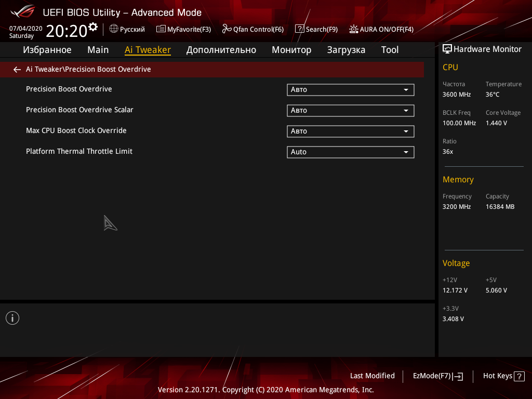Click the EzMode exit arrow icon
The width and height of the screenshot is (532, 399).
(x=458, y=376)
